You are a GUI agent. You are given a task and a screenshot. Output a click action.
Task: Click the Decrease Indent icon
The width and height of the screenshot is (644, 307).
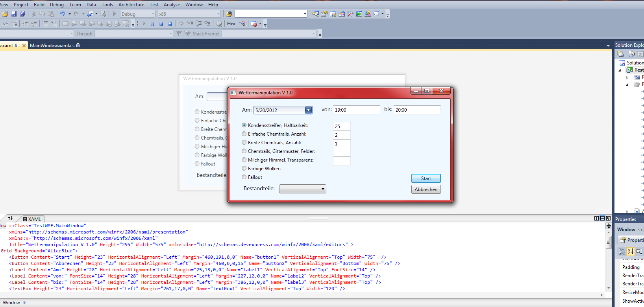(x=25, y=24)
